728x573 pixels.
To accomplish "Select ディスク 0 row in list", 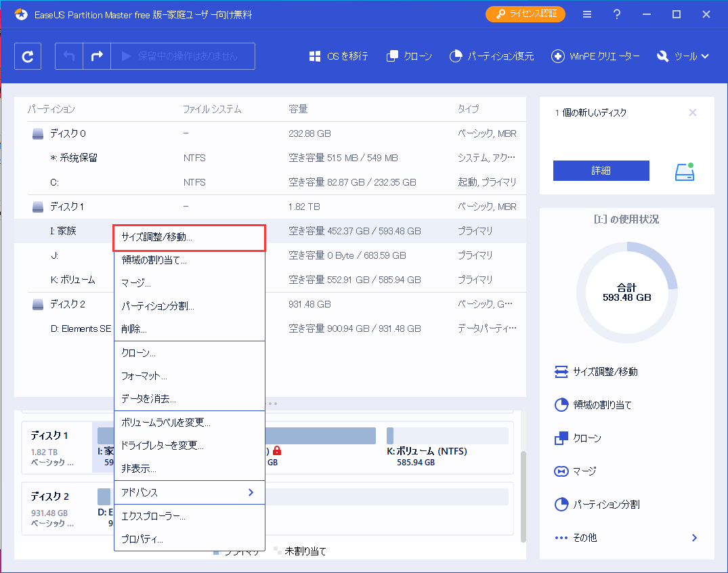I will pos(270,133).
